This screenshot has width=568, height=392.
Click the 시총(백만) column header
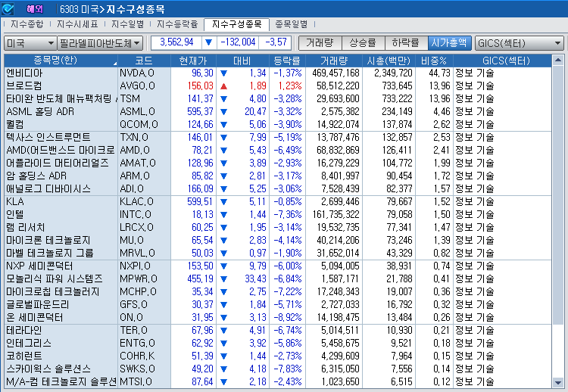tap(389, 61)
